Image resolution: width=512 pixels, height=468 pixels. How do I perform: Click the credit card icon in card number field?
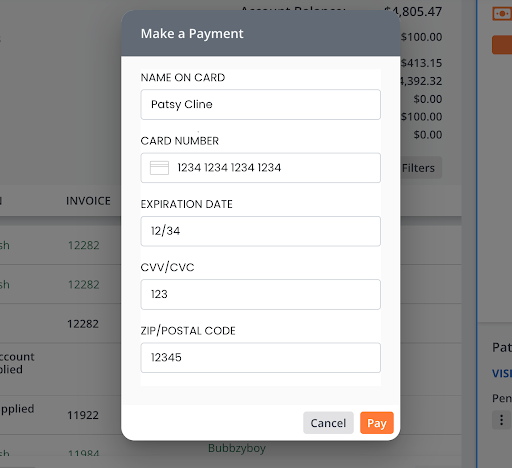[x=159, y=168]
